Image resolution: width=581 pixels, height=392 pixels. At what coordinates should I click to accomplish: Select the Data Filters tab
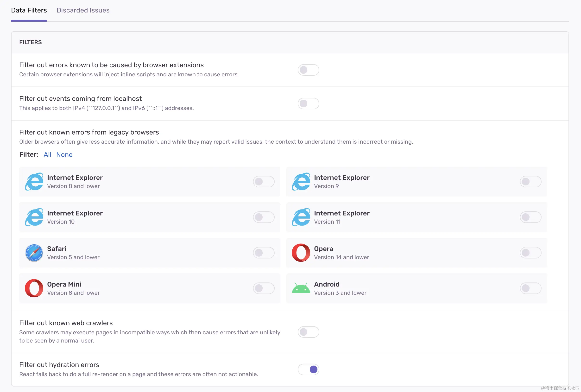point(29,10)
